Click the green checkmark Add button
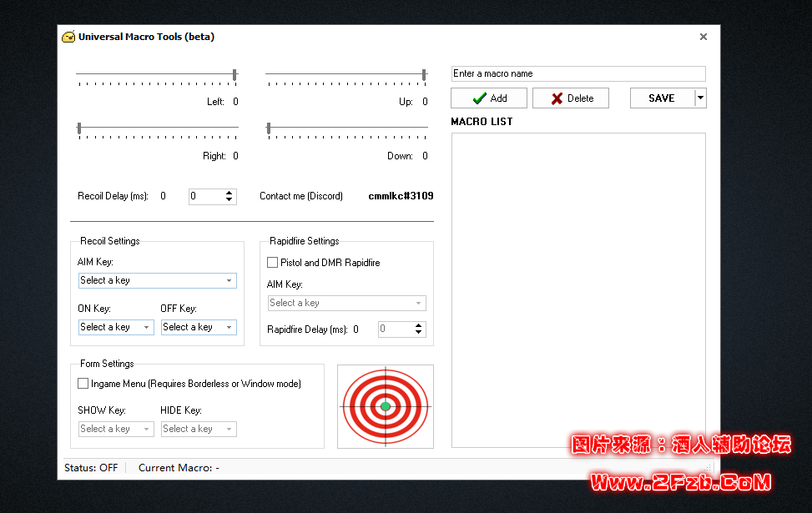Image resolution: width=812 pixels, height=513 pixels. (489, 98)
